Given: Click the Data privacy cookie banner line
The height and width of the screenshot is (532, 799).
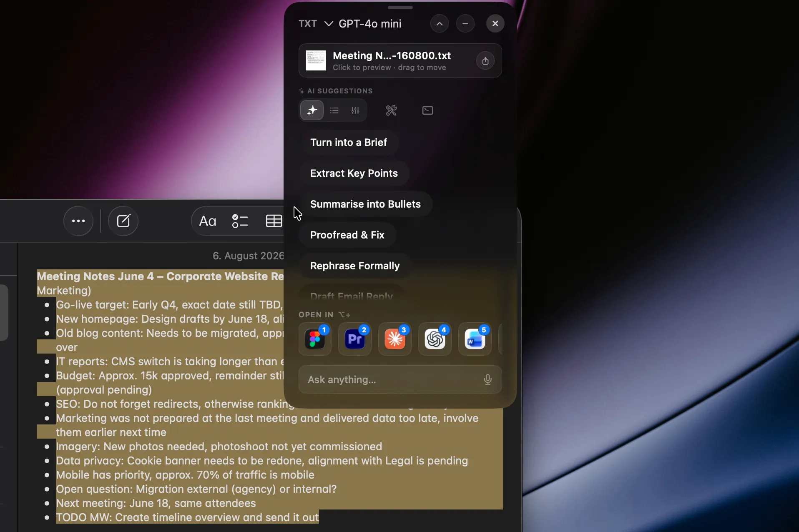Looking at the screenshot, I should click(262, 461).
